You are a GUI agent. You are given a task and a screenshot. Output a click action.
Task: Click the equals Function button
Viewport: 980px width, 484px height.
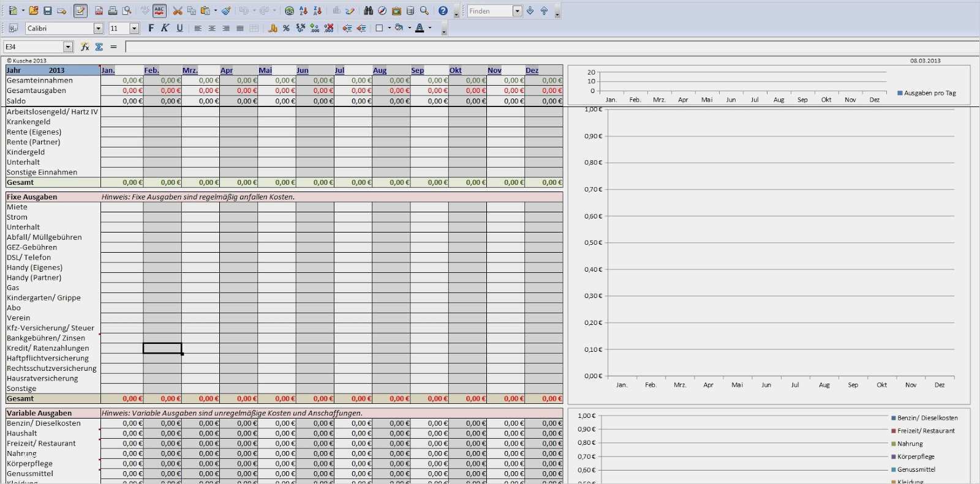click(113, 47)
